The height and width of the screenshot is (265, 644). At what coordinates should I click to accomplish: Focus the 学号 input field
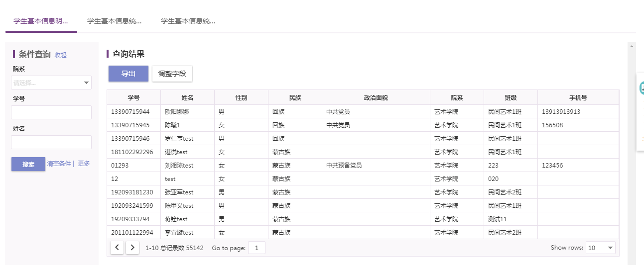click(x=51, y=112)
